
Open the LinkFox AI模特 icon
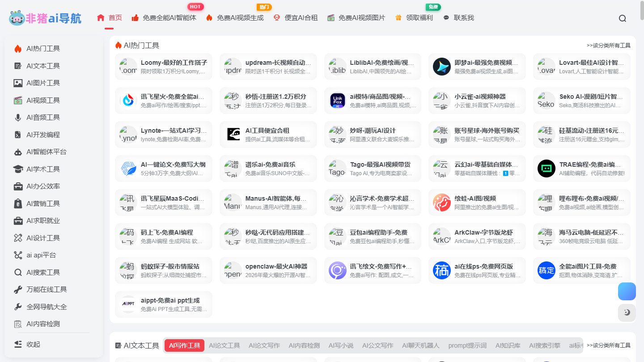click(x=338, y=101)
